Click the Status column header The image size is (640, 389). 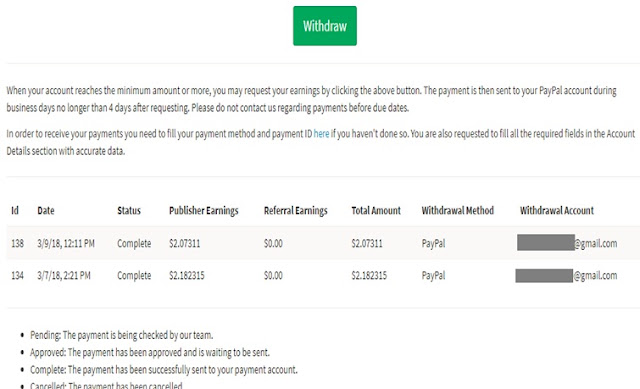[x=129, y=211]
